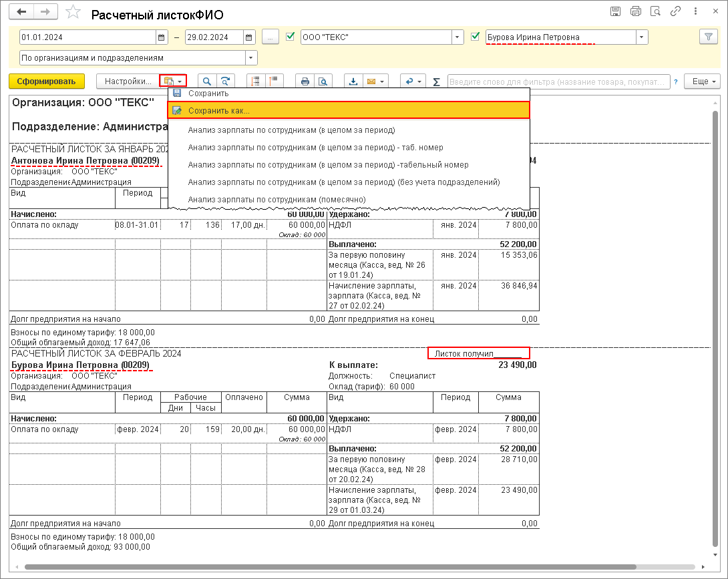Click the 'Настройки...' button

[128, 81]
